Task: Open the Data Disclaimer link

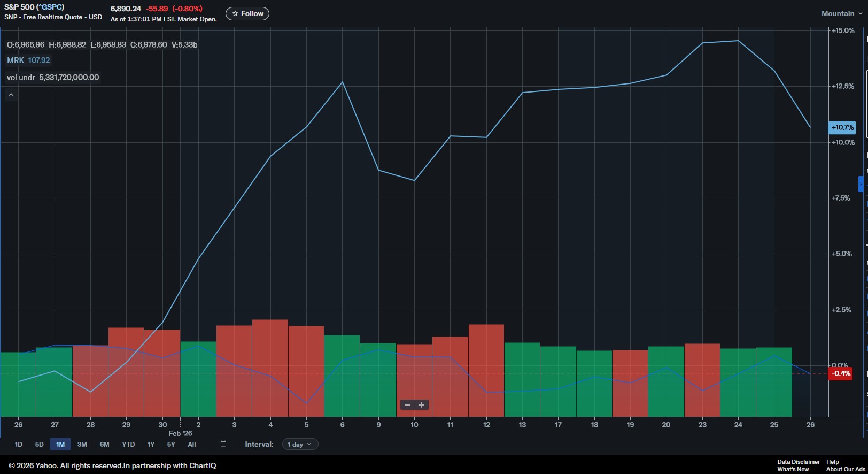Action: click(798, 462)
